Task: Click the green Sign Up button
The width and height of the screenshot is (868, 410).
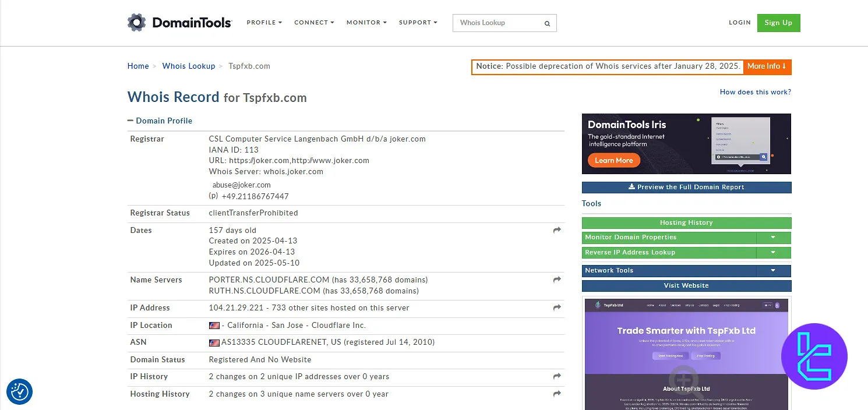Action: tap(778, 23)
